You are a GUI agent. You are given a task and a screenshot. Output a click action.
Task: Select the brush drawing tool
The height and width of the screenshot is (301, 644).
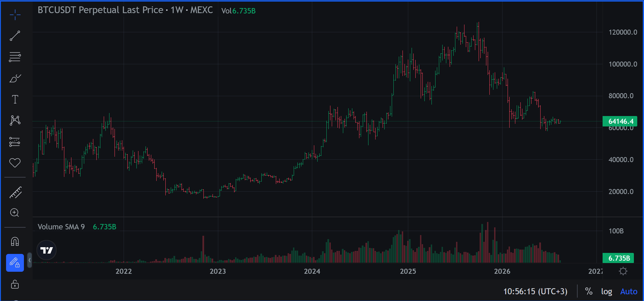[x=15, y=78]
